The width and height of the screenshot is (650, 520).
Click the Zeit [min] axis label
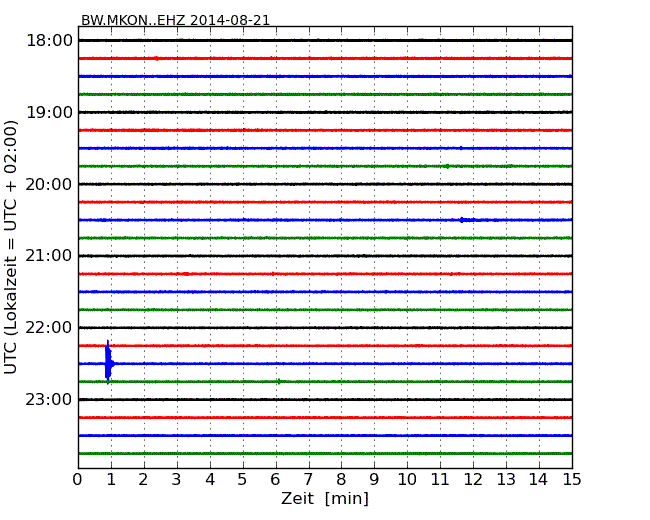pyautogui.click(x=325, y=498)
